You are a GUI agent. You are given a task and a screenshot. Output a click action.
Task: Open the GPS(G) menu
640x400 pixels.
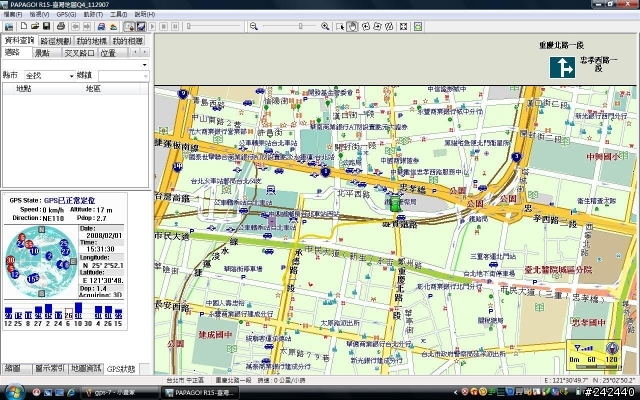(x=66, y=14)
